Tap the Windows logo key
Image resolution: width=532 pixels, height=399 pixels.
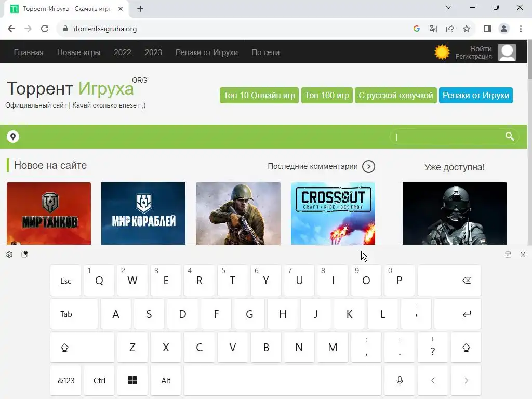(132, 381)
